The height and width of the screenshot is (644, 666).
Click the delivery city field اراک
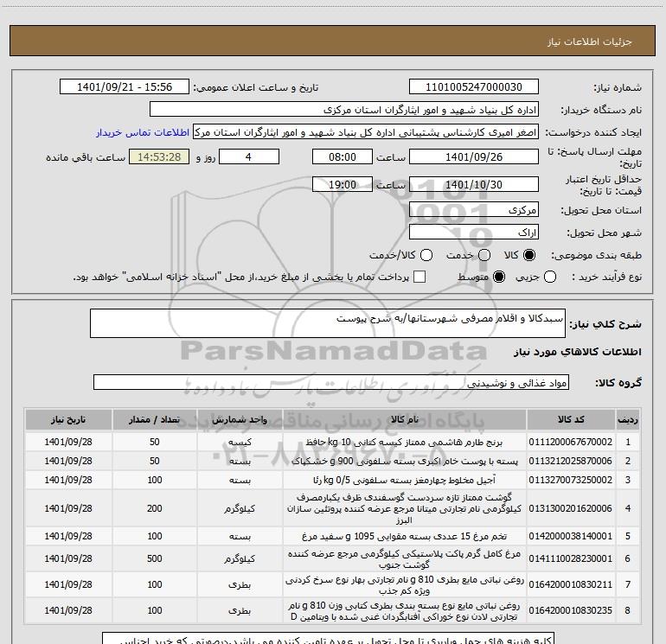pyautogui.click(x=474, y=233)
